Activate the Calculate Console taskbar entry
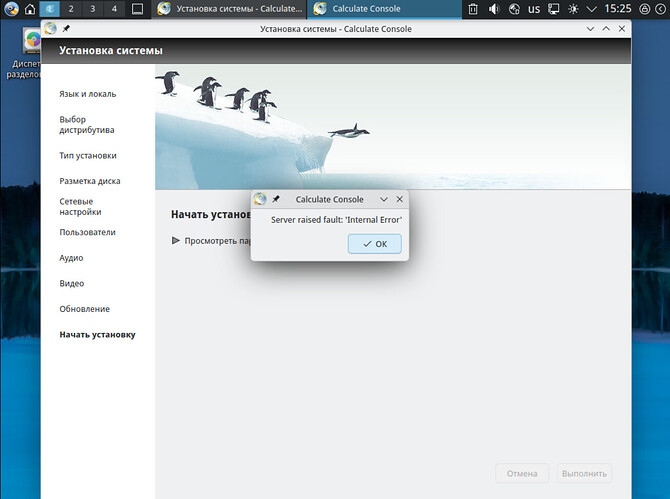This screenshot has width=670, height=499. [384, 9]
